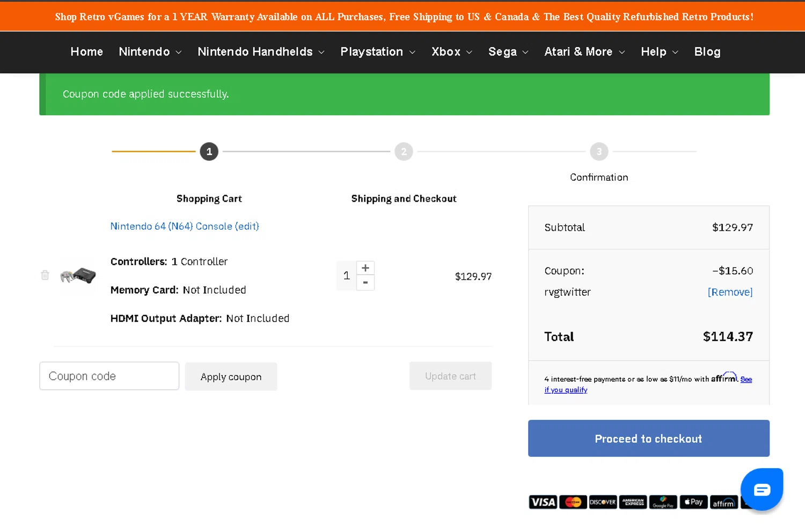
Task: Open the Nintendo 64 Console edit link
Action: [x=185, y=226]
